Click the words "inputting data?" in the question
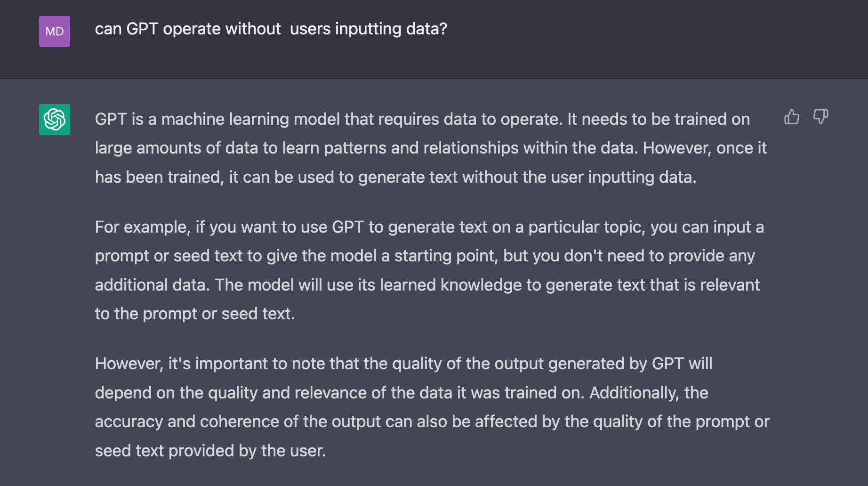The image size is (868, 486). click(x=391, y=29)
